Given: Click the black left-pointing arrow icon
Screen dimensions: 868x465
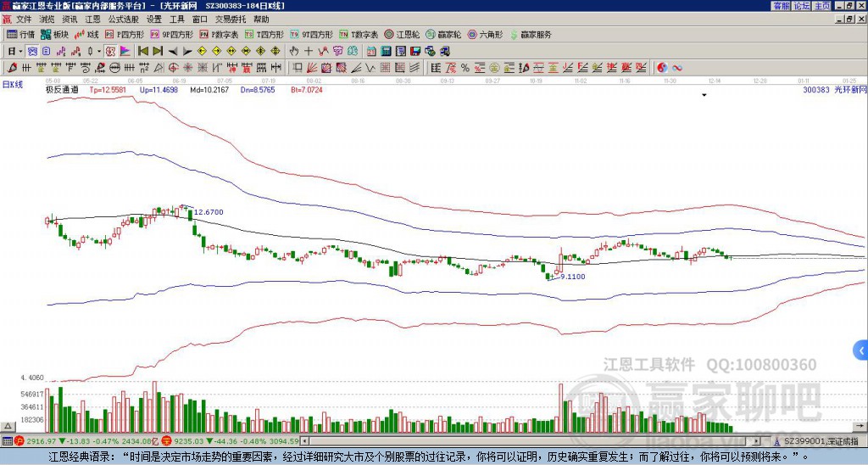Looking at the screenshot, I should tap(173, 52).
